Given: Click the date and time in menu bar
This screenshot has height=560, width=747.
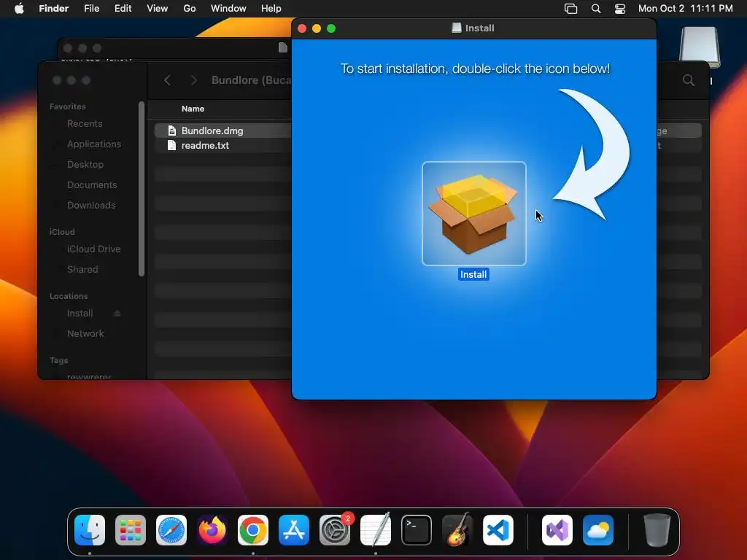Looking at the screenshot, I should click(x=686, y=9).
